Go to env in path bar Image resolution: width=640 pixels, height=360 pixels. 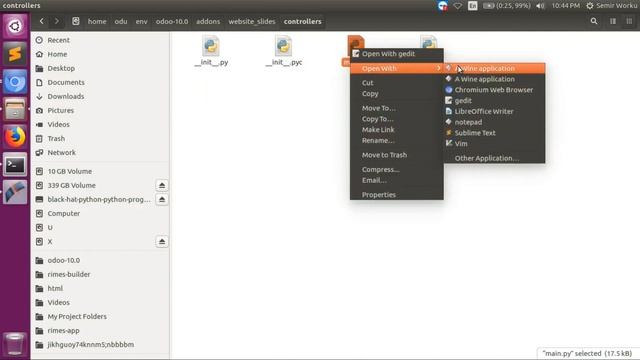[142, 21]
